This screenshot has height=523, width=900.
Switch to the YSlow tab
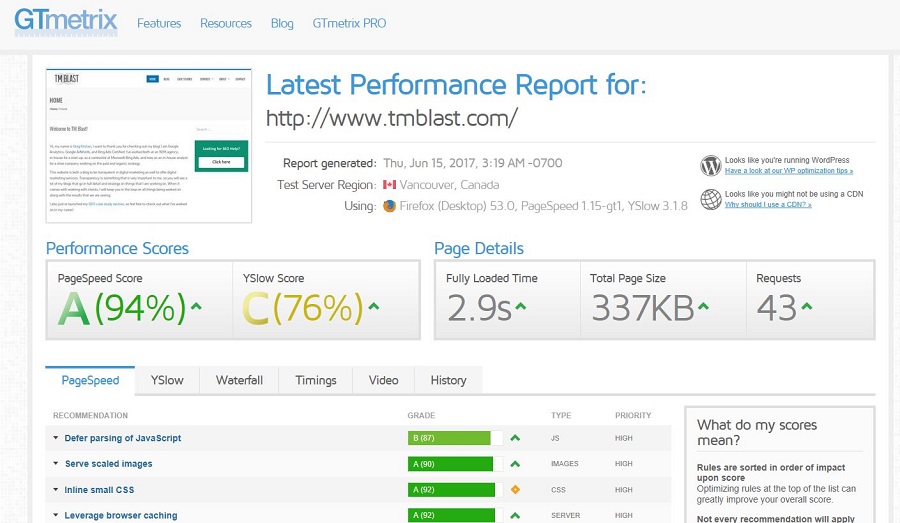pyautogui.click(x=167, y=380)
